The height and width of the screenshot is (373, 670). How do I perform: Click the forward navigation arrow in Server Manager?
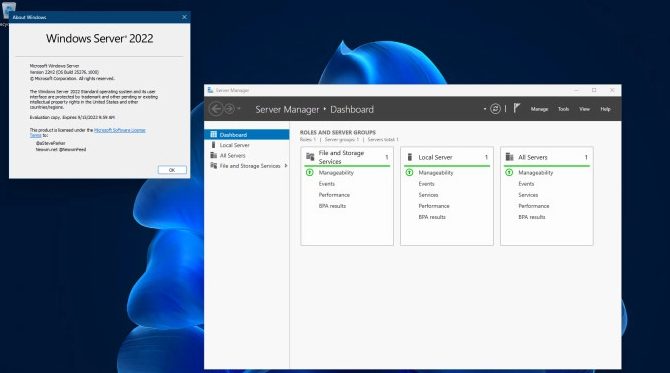point(229,109)
